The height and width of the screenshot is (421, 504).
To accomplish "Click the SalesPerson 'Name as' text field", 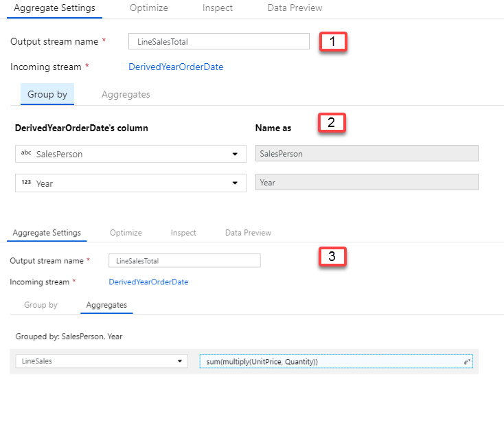I will coord(366,154).
